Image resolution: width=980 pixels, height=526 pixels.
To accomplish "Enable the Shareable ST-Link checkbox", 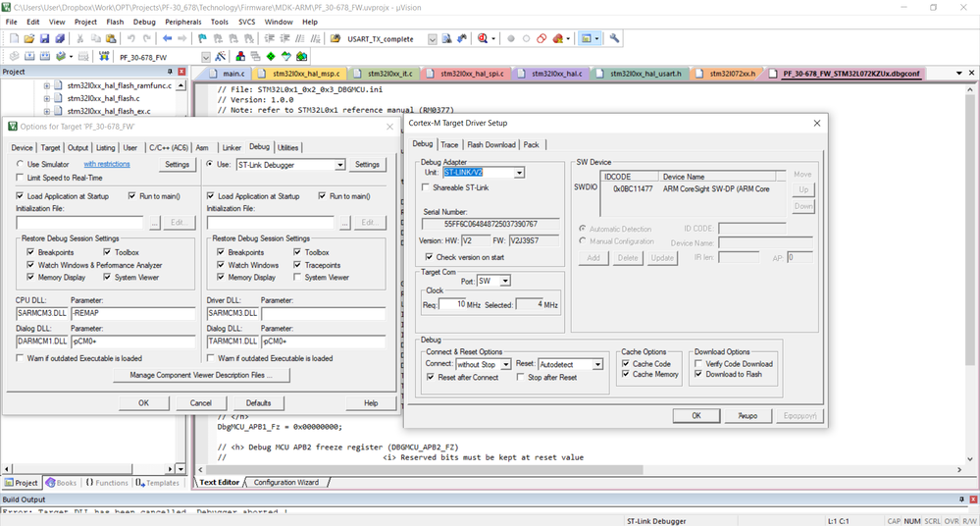I will 426,186.
